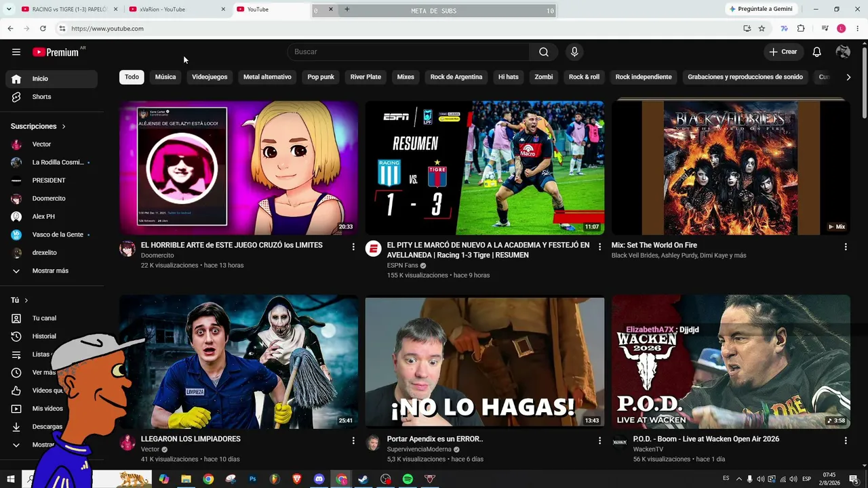Go to the YouTube Premium logo home
Image resolution: width=868 pixels, height=488 pixels.
click(x=56, y=52)
